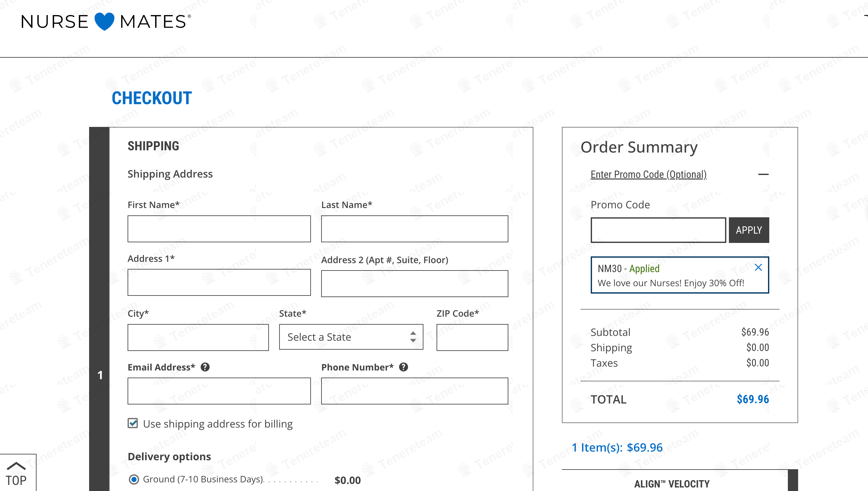Viewport: 868px width, 491px height.
Task: Click the Phone Number help question icon
Action: click(403, 367)
